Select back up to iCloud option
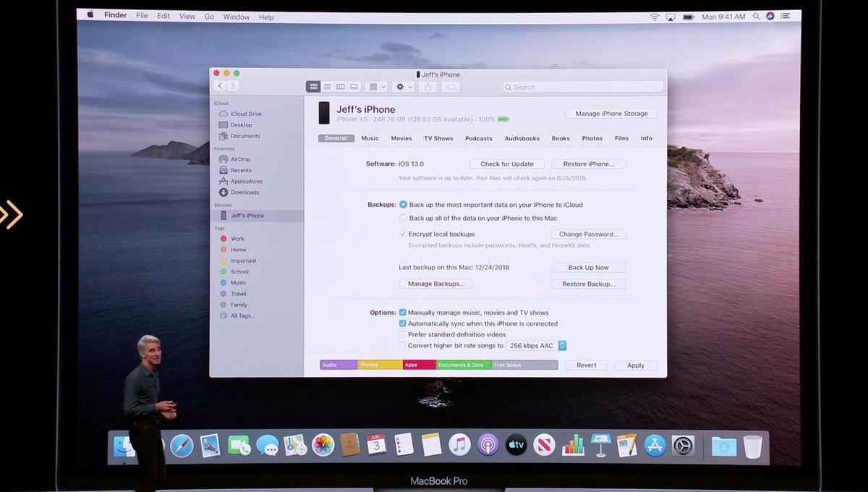 pyautogui.click(x=403, y=205)
